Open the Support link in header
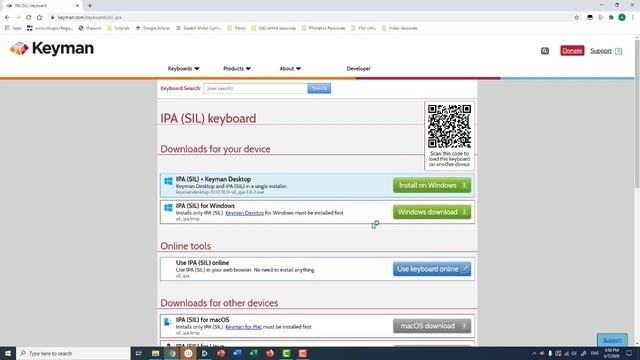Viewport: 640px width, 360px height. pos(601,51)
